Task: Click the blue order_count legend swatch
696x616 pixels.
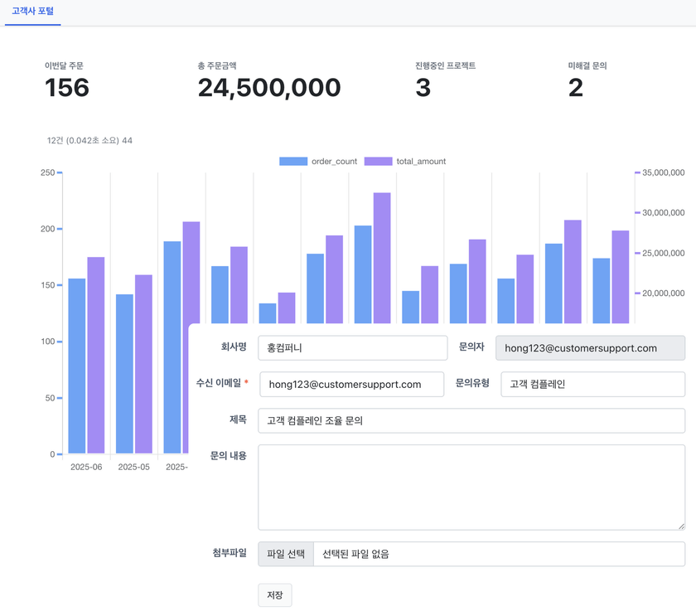Action: (x=293, y=161)
